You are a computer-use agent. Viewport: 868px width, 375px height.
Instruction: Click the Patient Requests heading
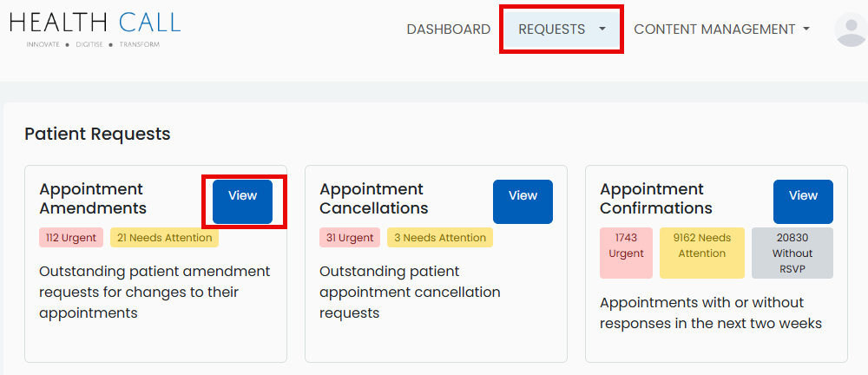[x=97, y=134]
